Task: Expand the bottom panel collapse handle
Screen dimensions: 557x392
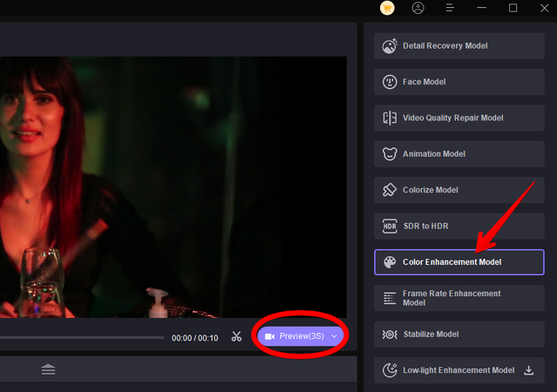Action: [x=48, y=369]
